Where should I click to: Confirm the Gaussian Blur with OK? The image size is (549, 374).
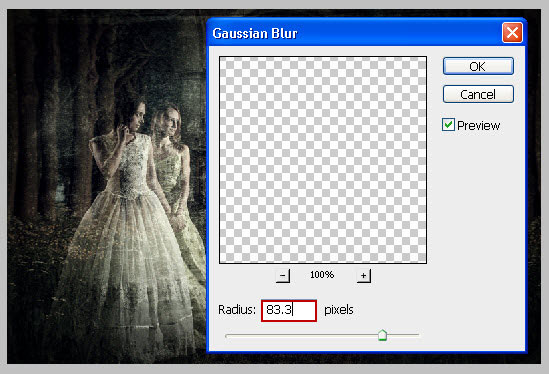click(478, 66)
